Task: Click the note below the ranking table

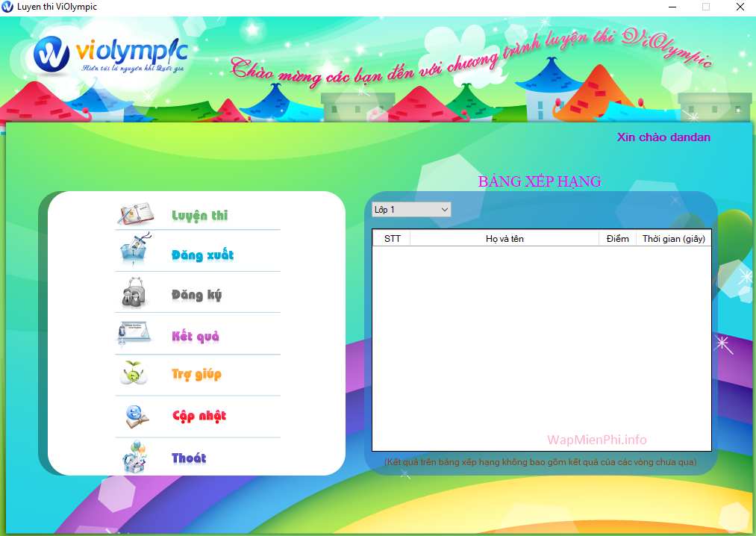Action: [540, 461]
